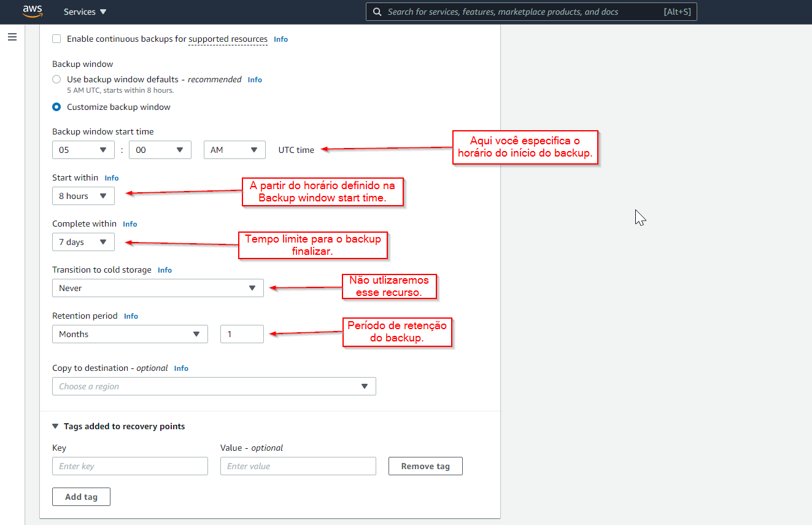812x525 pixels.
Task: Open the backup start hour dropdown
Action: pyautogui.click(x=83, y=150)
